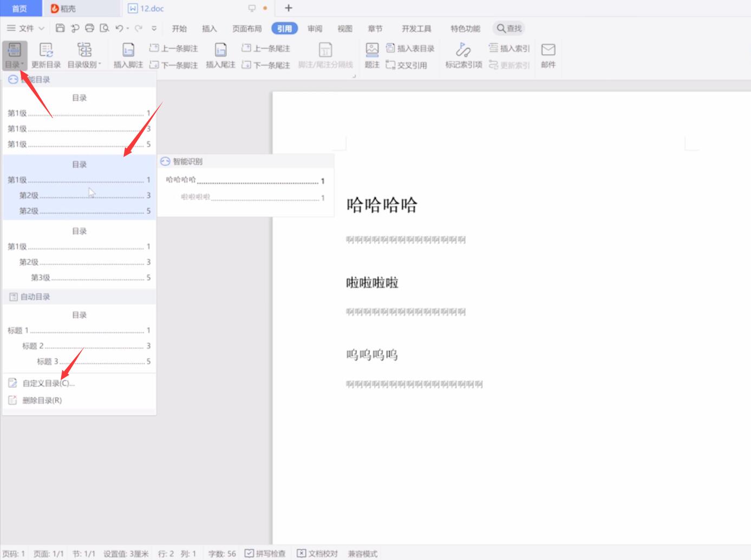The width and height of the screenshot is (751, 560).
Task: Open the 首页 tab
Action: tap(20, 8)
